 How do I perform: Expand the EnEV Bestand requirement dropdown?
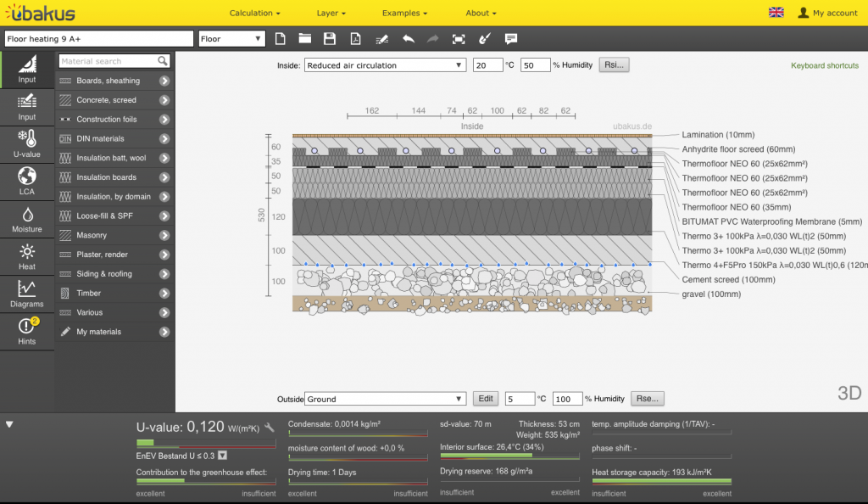(x=222, y=456)
